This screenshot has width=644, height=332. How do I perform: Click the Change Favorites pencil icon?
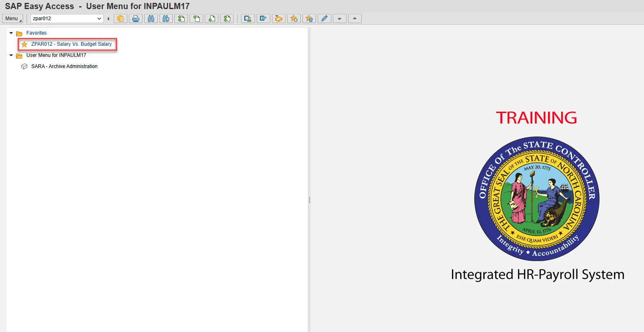pyautogui.click(x=324, y=19)
